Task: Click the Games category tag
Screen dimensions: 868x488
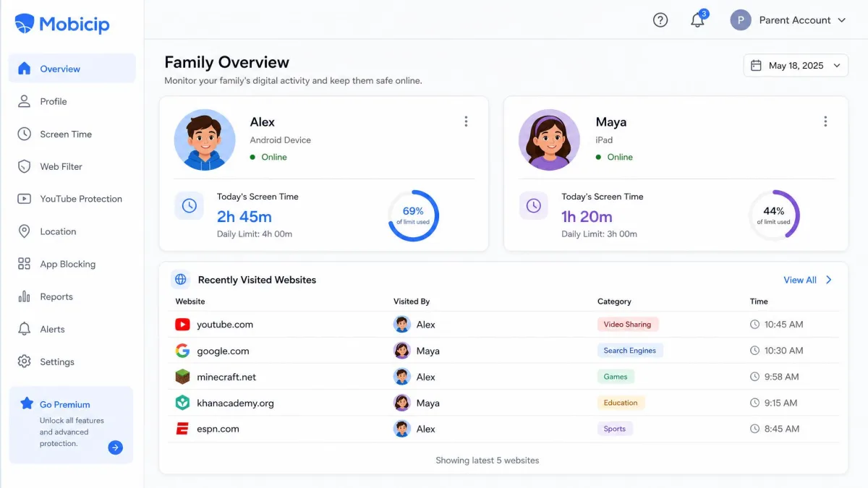Action: pos(616,377)
